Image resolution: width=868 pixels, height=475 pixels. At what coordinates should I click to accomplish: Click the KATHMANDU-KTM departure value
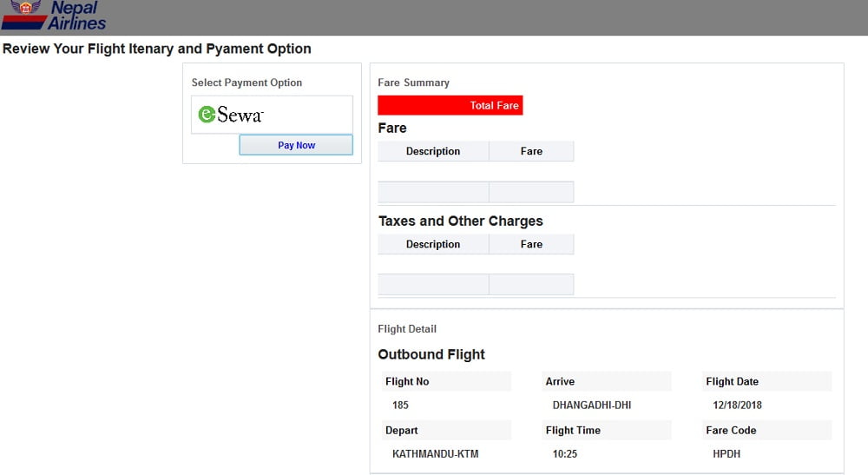pos(435,454)
